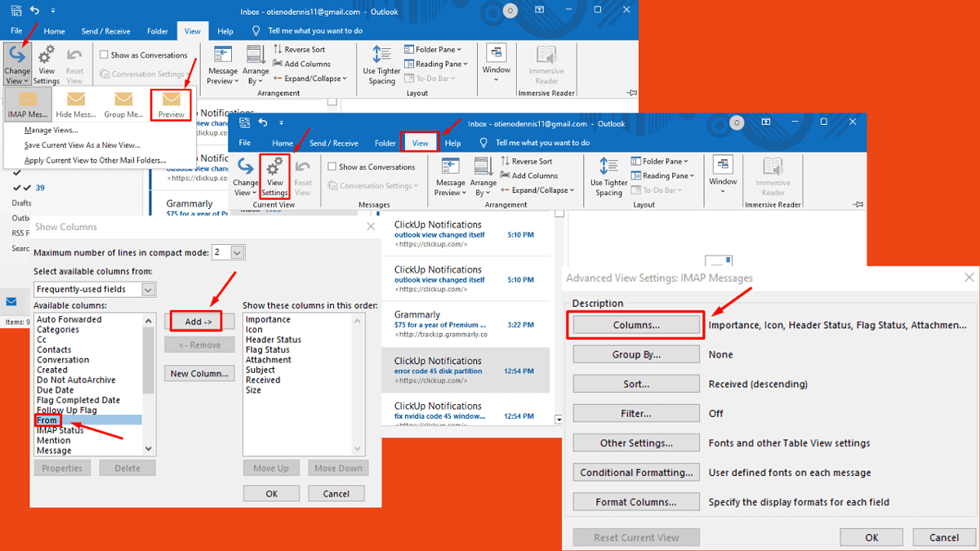Image resolution: width=980 pixels, height=551 pixels.
Task: Select the Preview view in Change View gallery
Action: tap(171, 104)
